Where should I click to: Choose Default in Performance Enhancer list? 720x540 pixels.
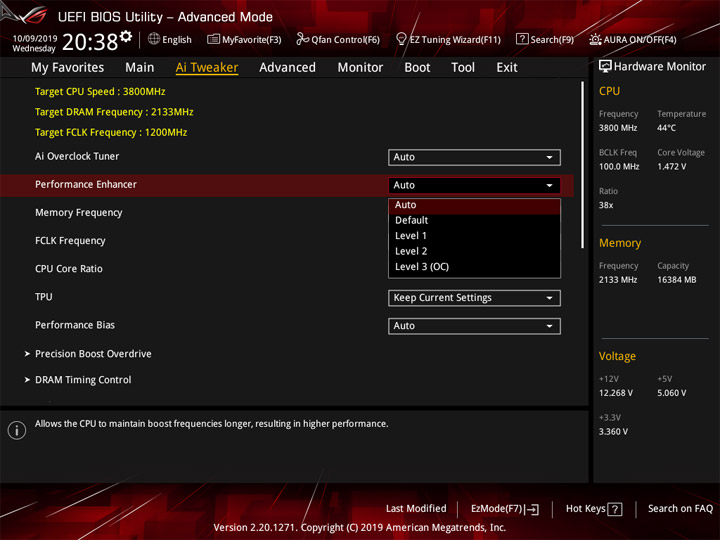tap(474, 220)
